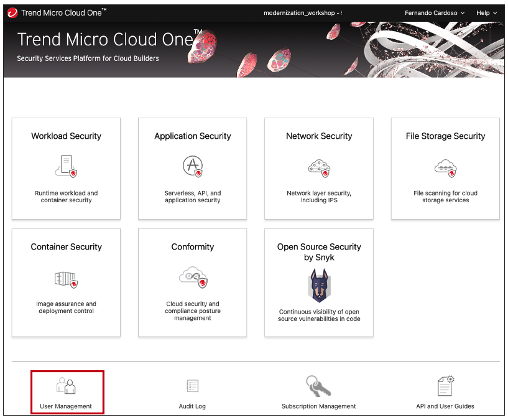The height and width of the screenshot is (420, 508).
Task: Click 'Network layer security, including IPS' text
Action: click(319, 197)
